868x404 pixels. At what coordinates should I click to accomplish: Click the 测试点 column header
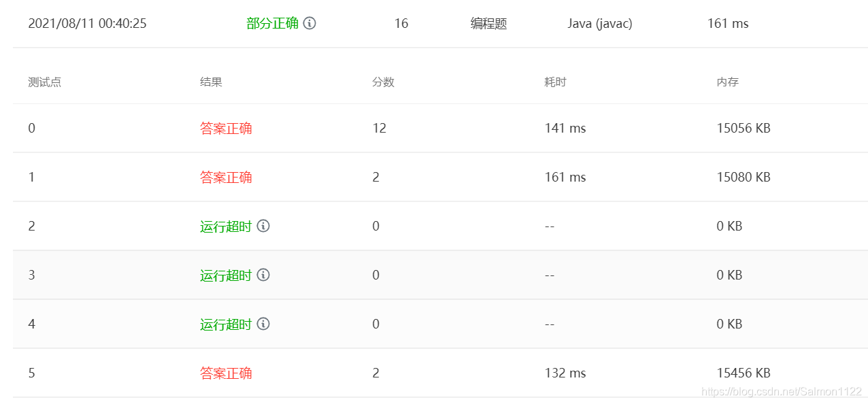tap(45, 82)
